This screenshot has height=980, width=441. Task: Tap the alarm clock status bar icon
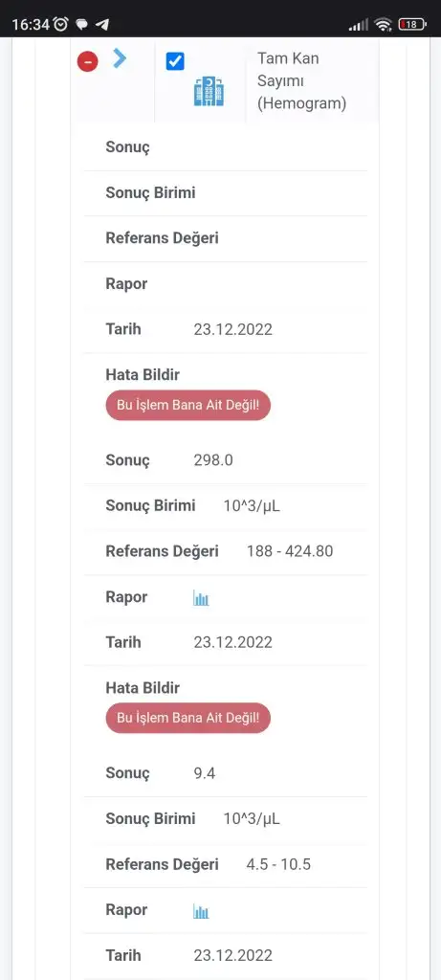tap(61, 24)
